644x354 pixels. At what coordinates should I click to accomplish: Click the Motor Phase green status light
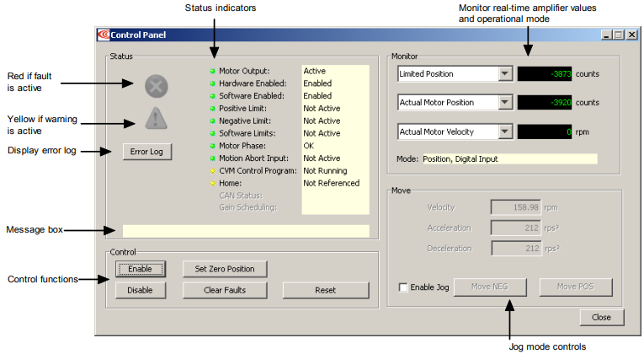pos(213,146)
